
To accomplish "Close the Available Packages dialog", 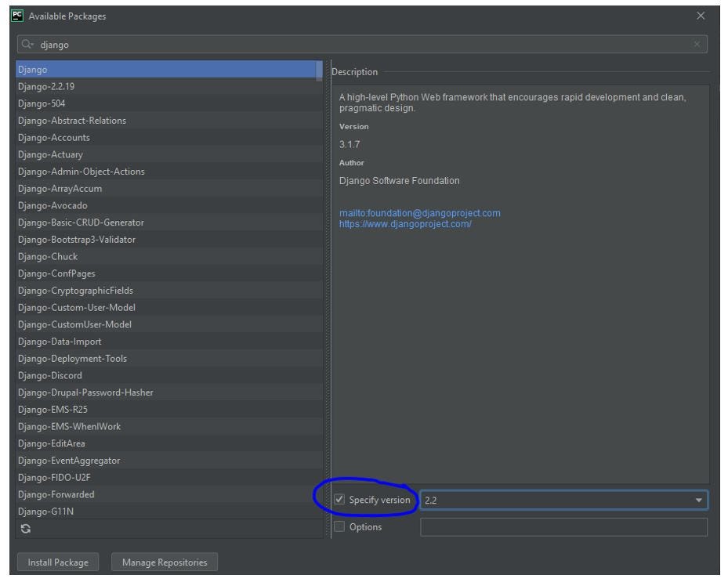I will (701, 16).
